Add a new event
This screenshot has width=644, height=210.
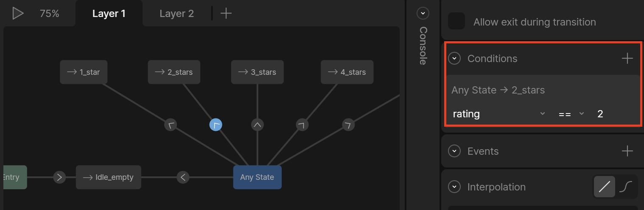tap(627, 151)
